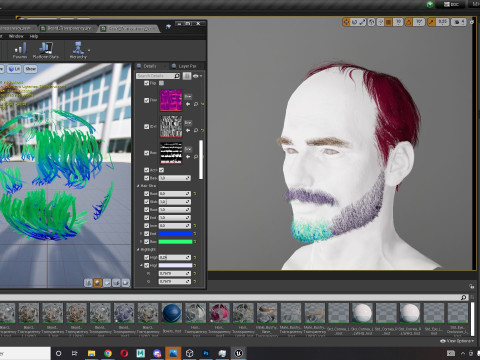
Task: Click the noise pattern texture thumbnail
Action: pyautogui.click(x=171, y=126)
